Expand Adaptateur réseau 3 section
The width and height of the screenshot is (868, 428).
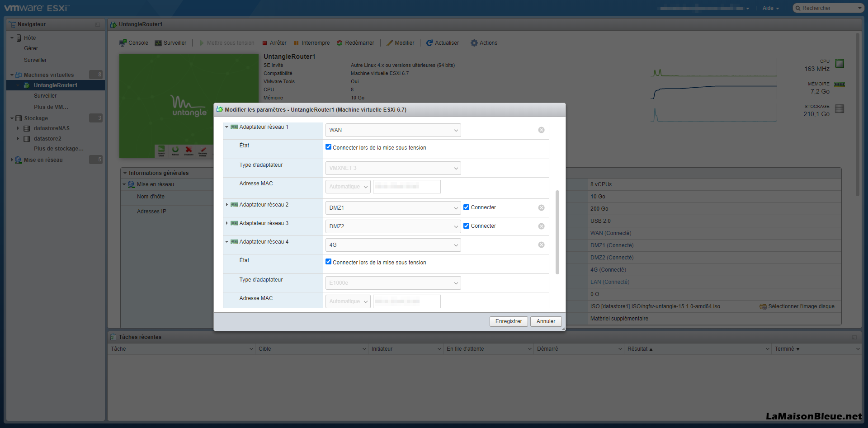(226, 224)
